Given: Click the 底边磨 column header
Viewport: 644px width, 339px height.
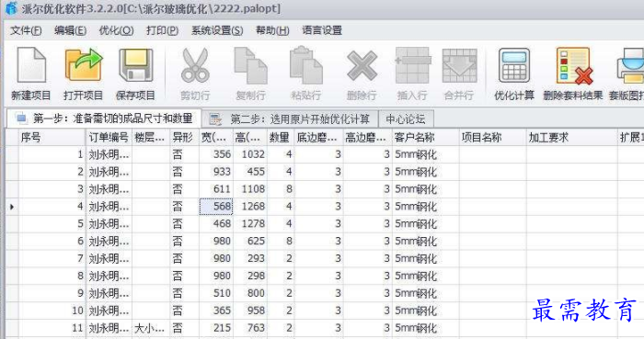Looking at the screenshot, I should pyautogui.click(x=318, y=138).
